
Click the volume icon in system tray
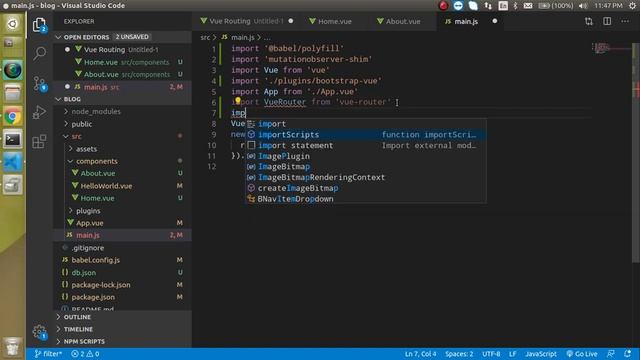coord(583,6)
